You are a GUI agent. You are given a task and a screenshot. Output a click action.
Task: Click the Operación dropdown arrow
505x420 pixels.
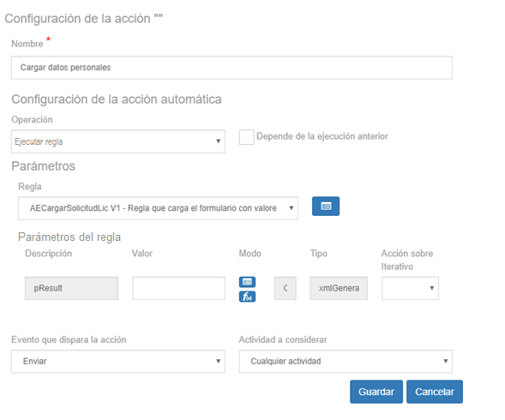[218, 141]
